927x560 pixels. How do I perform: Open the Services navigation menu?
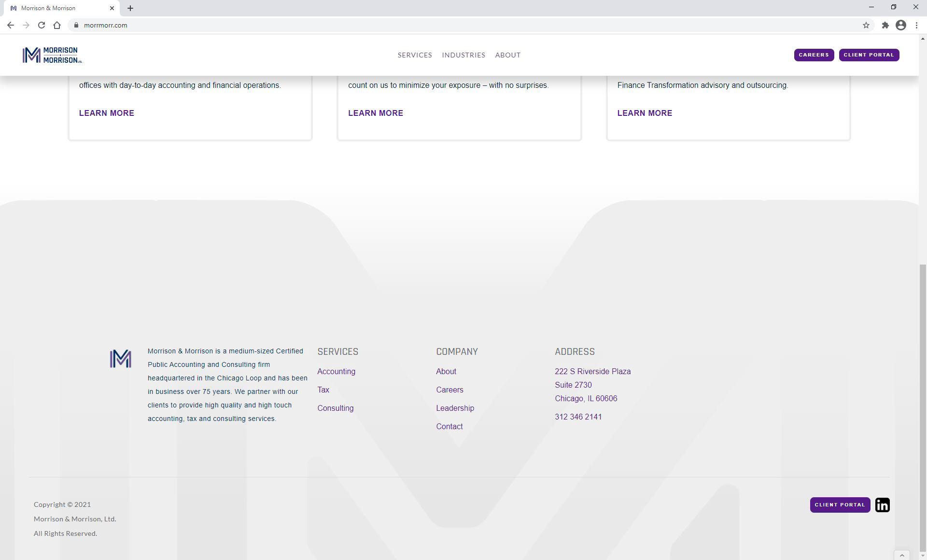coord(414,55)
